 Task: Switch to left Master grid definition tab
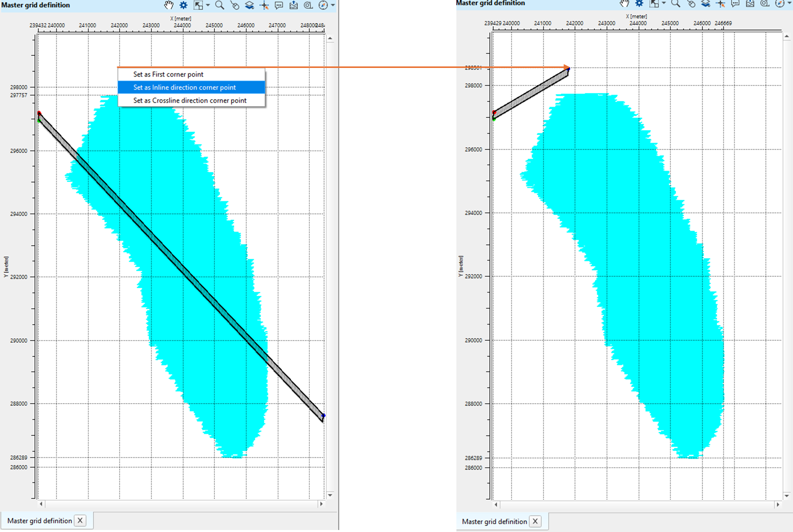(39, 520)
